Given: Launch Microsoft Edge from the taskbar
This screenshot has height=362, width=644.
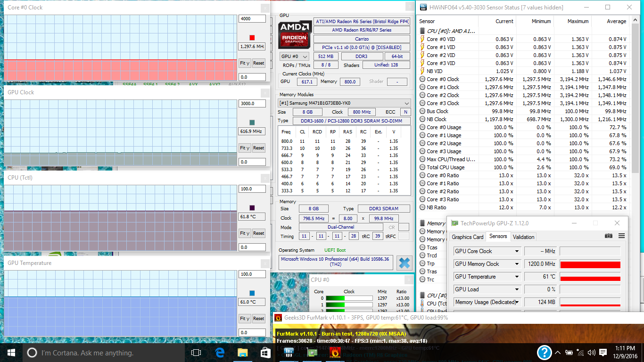Looking at the screenshot, I should (219, 353).
